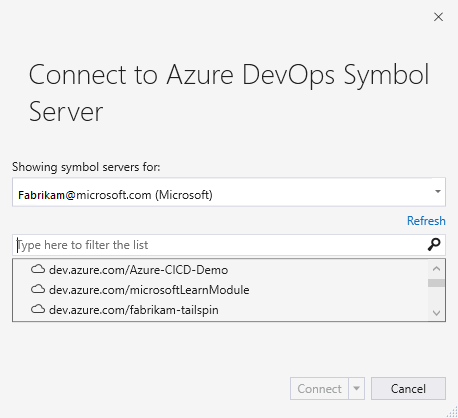Select dev.azure.com/Azure-CICD-Demo server
This screenshot has height=418, width=458.
coord(138,270)
